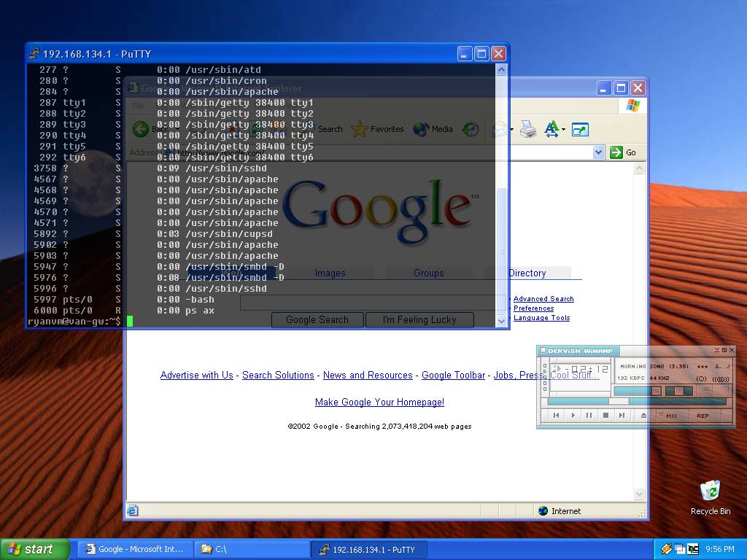The width and height of the screenshot is (747, 560).
Task: Open the PuTTY title bar system icon
Action: tap(34, 53)
